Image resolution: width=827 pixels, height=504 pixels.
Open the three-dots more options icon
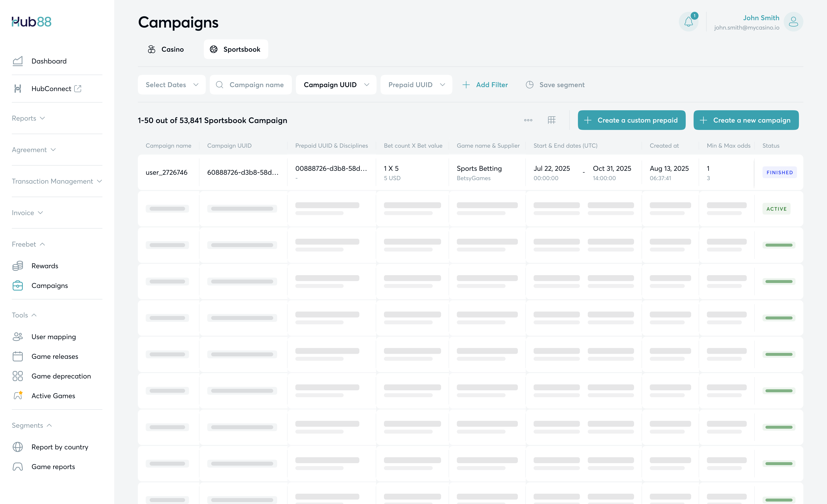[528, 120]
